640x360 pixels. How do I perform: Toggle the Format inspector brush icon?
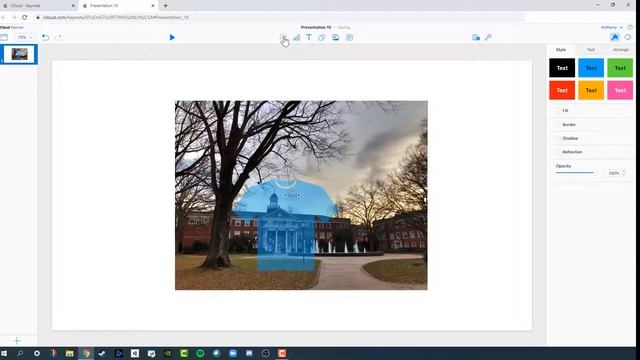pyautogui.click(x=615, y=38)
